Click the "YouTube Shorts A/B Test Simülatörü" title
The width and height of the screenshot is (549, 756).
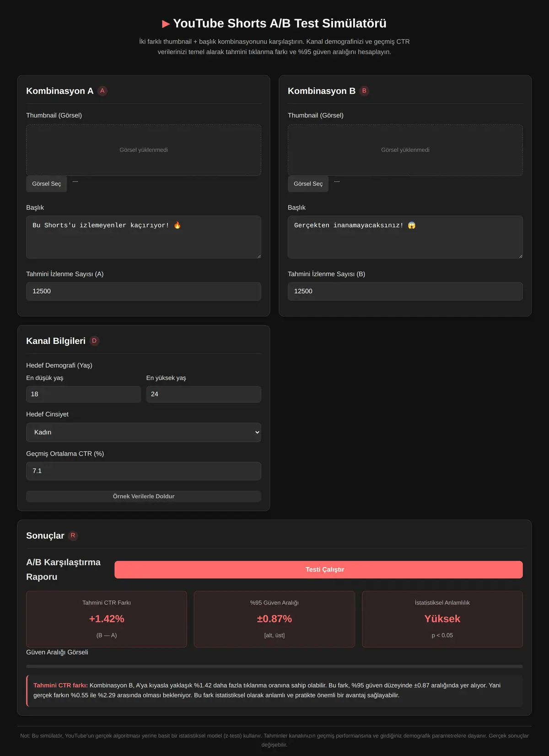click(280, 23)
